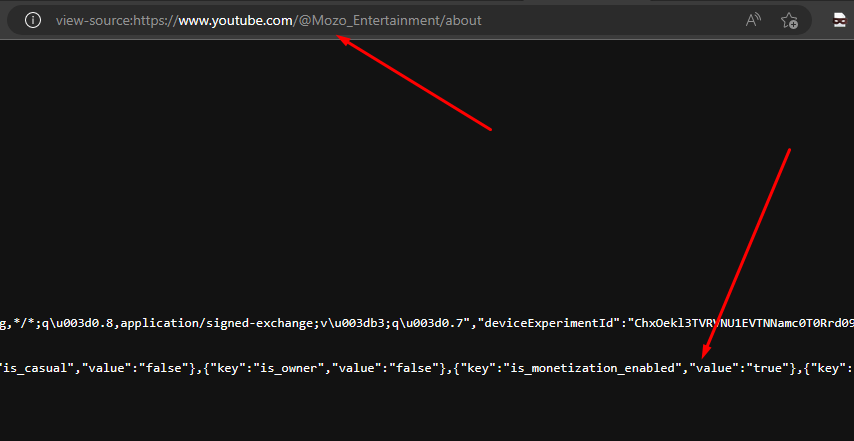The width and height of the screenshot is (854, 441).
Task: Click the browser extension icon at toolbar edge
Action: click(x=840, y=21)
